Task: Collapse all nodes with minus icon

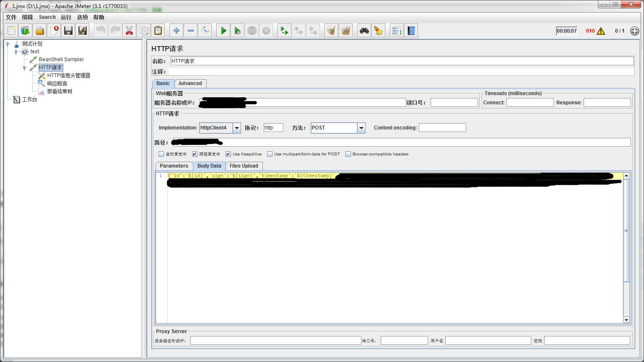Action: click(x=191, y=31)
